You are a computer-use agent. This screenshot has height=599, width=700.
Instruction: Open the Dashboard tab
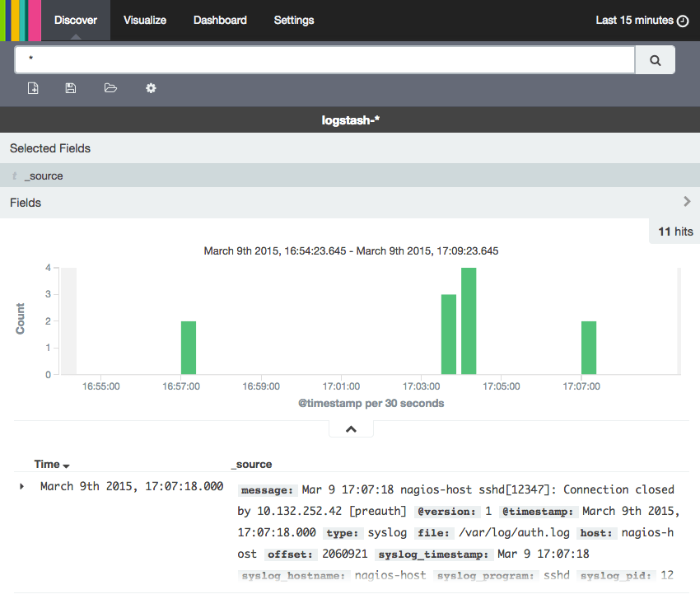point(220,20)
